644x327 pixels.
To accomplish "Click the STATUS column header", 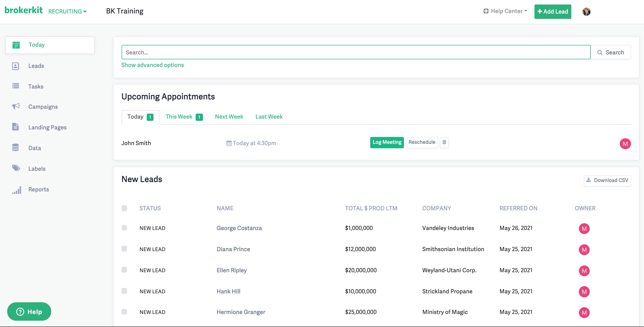I will tap(150, 208).
